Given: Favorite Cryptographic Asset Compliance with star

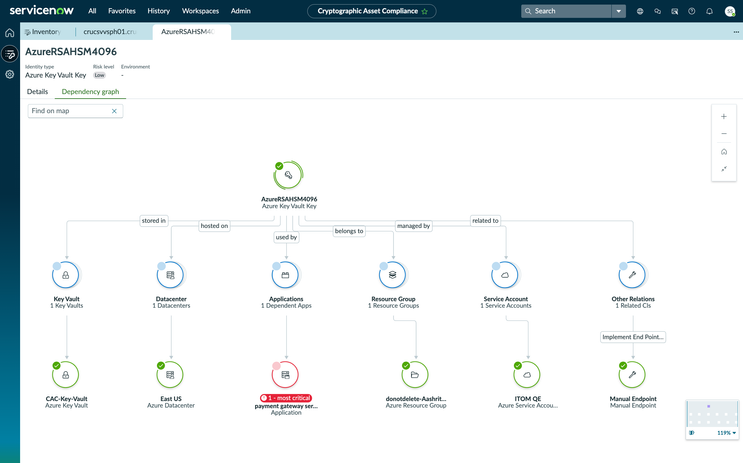Looking at the screenshot, I should click(425, 11).
